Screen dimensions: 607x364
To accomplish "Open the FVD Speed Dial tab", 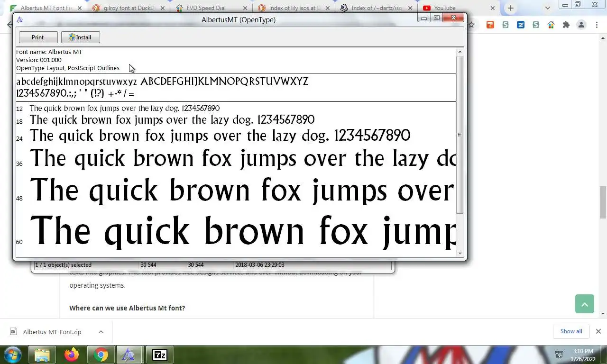I will click(212, 8).
